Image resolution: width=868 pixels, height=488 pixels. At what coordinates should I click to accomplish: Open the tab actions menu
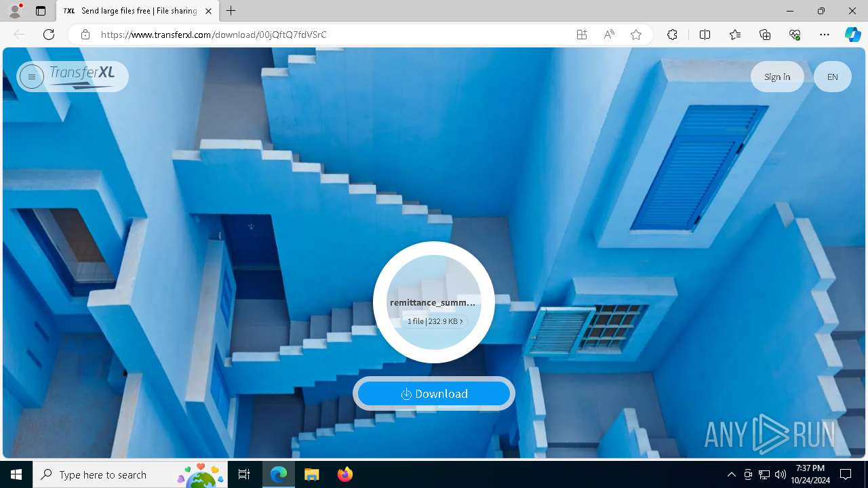(x=41, y=11)
